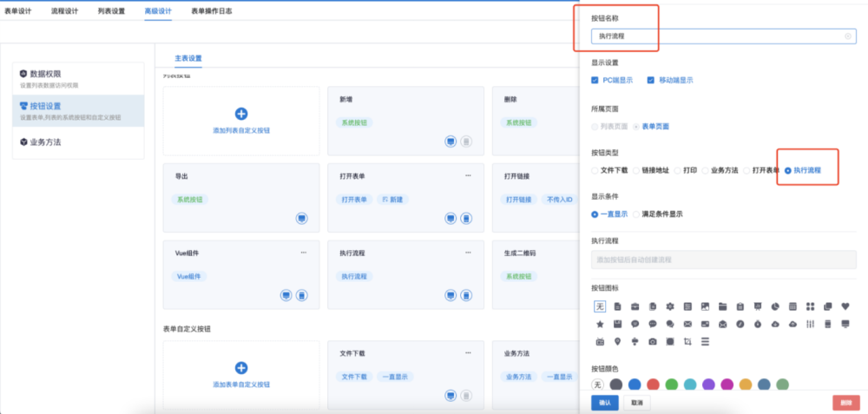868x414 pixels.
Task: Choose the camera icon in button icons
Action: [652, 342]
